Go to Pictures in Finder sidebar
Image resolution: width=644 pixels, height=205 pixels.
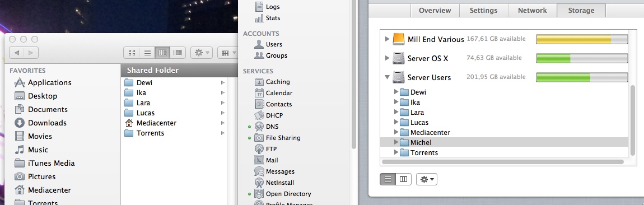(35, 176)
